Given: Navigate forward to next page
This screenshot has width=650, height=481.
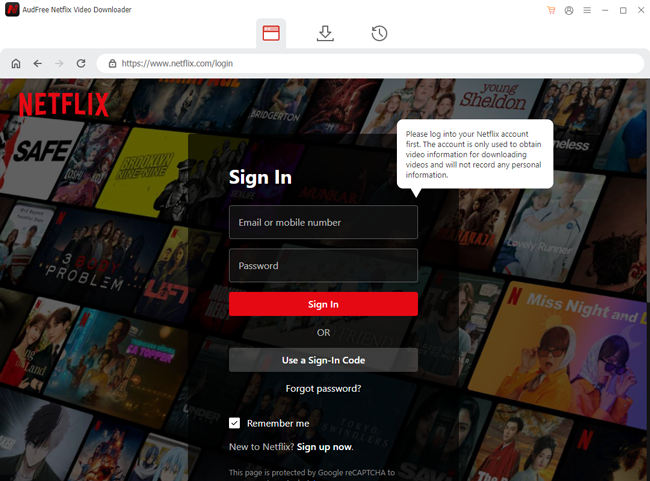Looking at the screenshot, I should click(x=59, y=63).
